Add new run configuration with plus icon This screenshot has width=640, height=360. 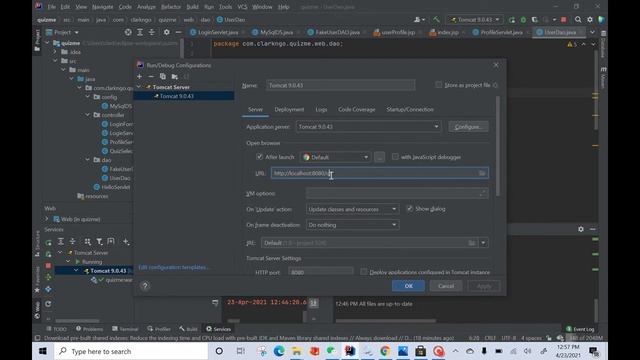[x=140, y=77]
